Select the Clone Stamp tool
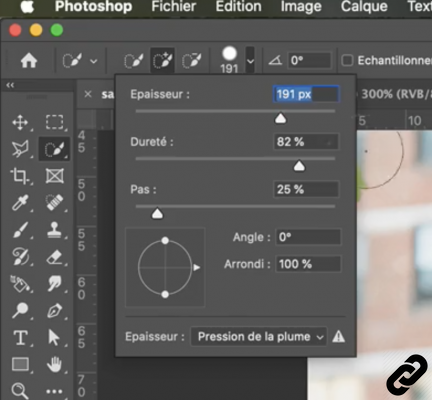 [x=55, y=230]
